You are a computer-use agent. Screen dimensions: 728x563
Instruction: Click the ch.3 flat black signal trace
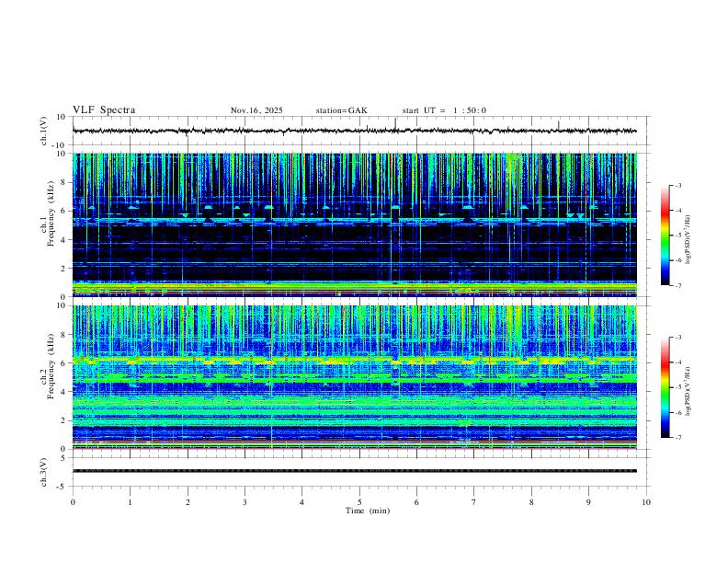point(354,471)
